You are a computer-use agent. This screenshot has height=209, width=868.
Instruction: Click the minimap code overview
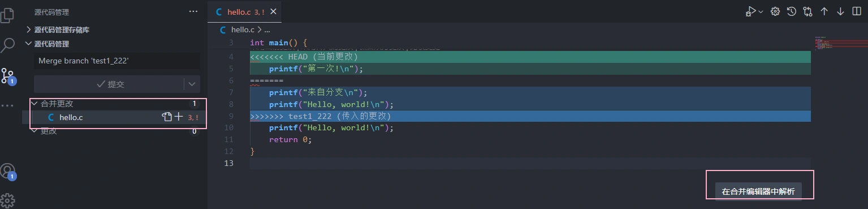[x=841, y=44]
